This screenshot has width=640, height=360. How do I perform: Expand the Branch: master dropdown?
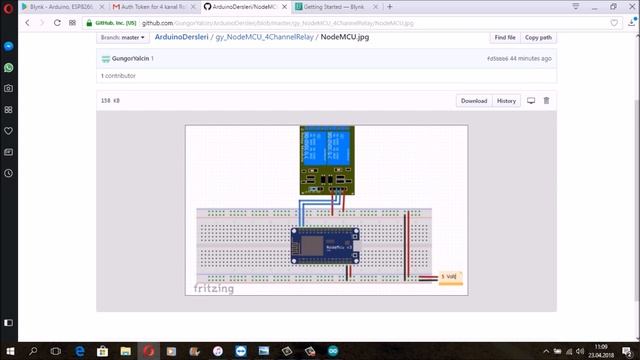[122, 37]
